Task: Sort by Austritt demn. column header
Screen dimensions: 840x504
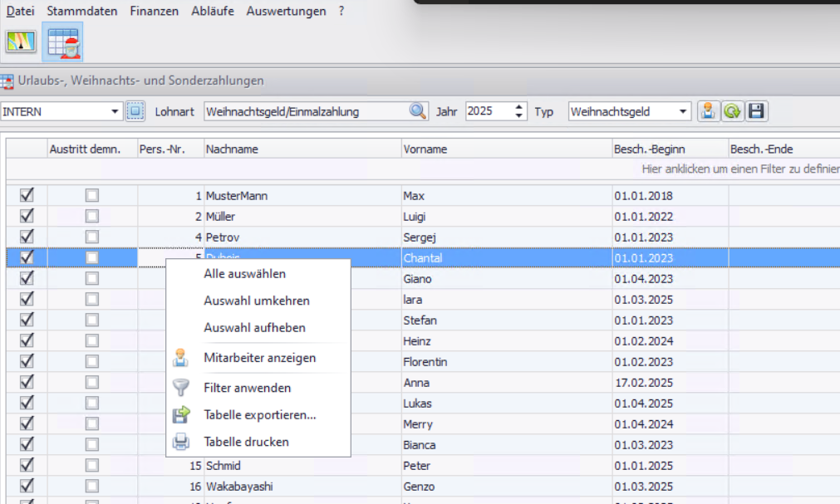Action: pos(92,149)
